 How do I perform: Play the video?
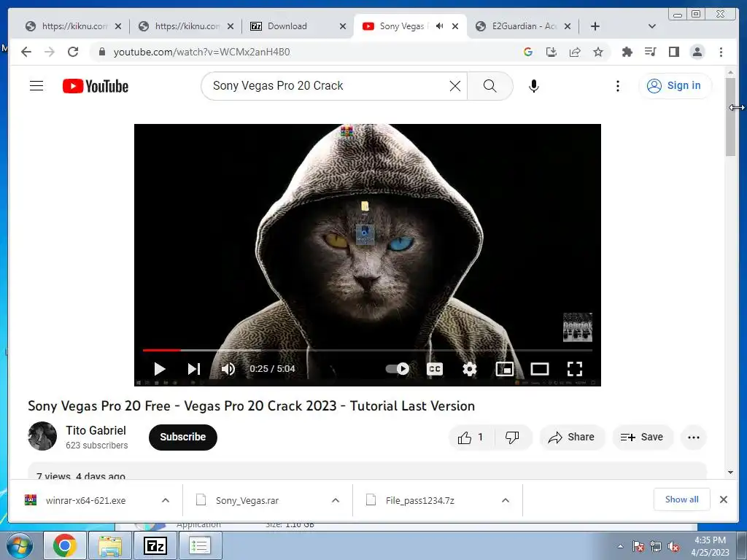click(159, 368)
